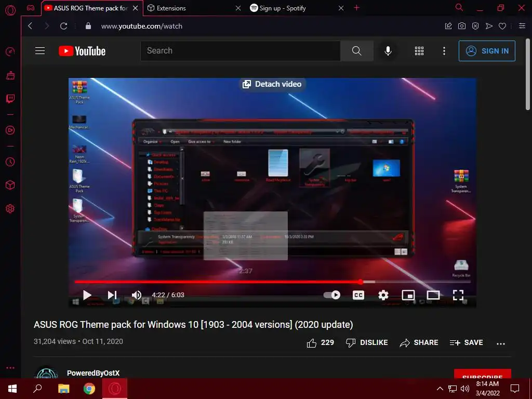This screenshot has width=532, height=399.
Task: Open taskbar search
Action: [x=37, y=389]
